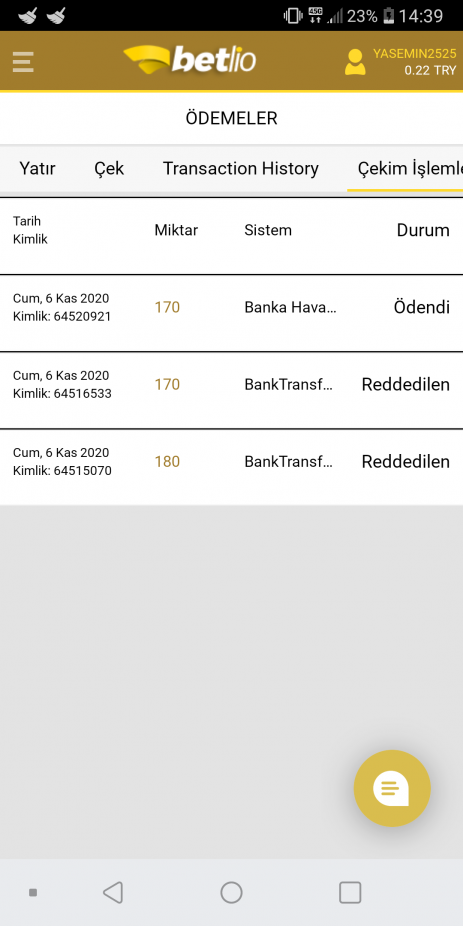Tap the Miktar column header

[176, 230]
